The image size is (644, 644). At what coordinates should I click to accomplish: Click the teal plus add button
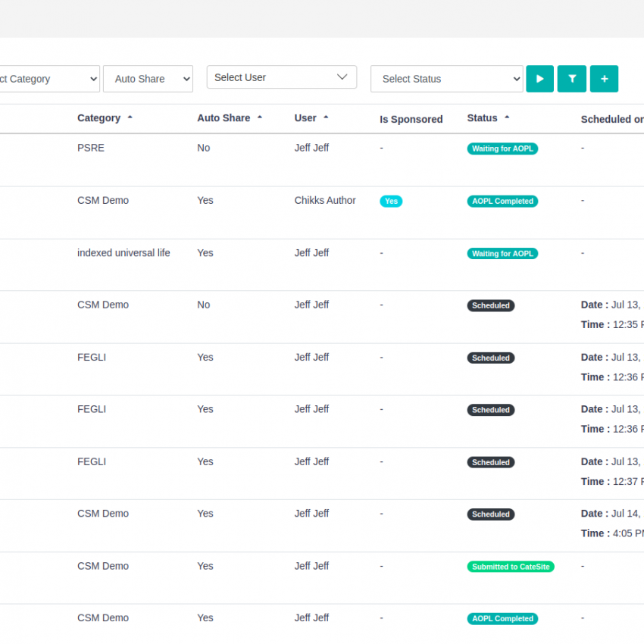coord(604,79)
